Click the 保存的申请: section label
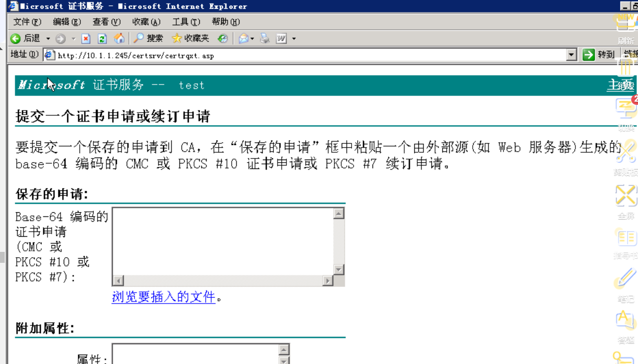 pyautogui.click(x=52, y=194)
